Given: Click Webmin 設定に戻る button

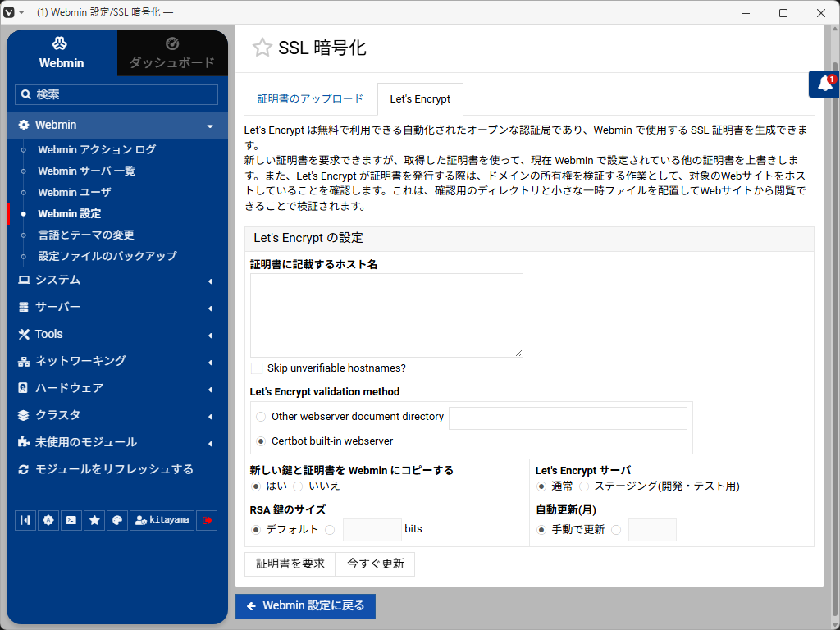Looking at the screenshot, I should 305,606.
